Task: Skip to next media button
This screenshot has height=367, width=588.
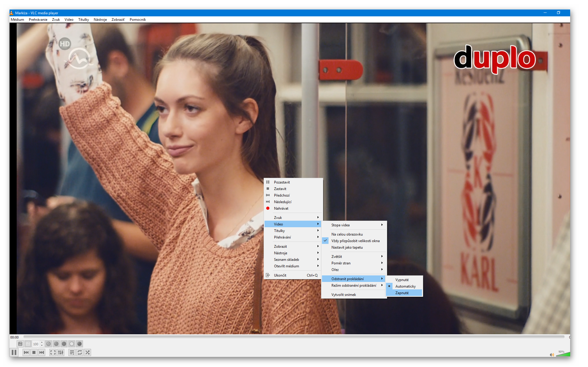Action: tap(42, 352)
